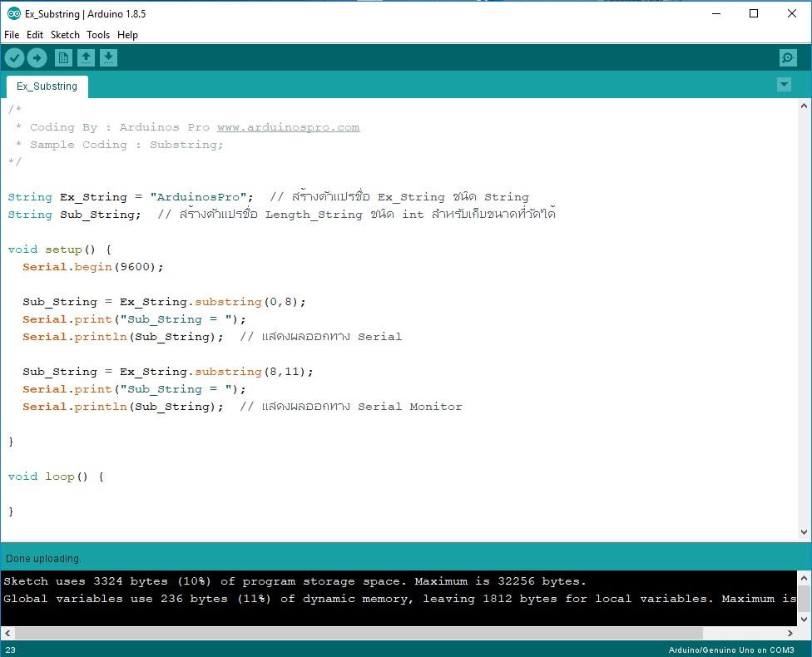
Task: Click the Arduino logo in title bar
Action: click(12, 13)
